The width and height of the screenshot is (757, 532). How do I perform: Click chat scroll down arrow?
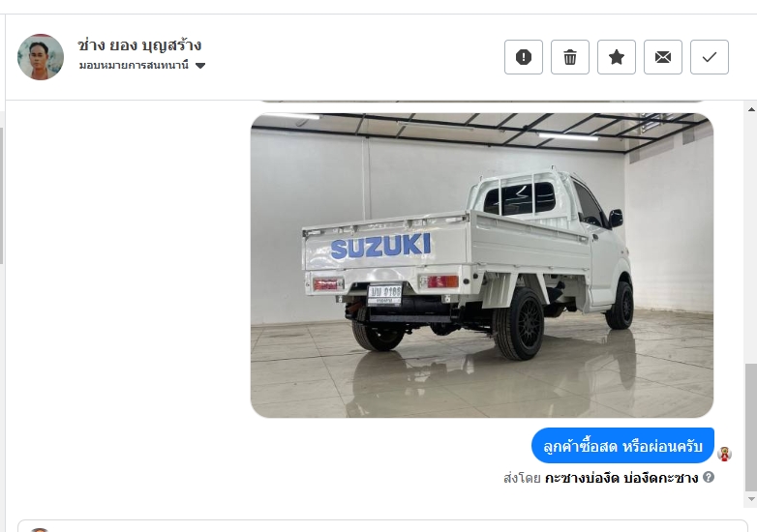pyautogui.click(x=751, y=499)
